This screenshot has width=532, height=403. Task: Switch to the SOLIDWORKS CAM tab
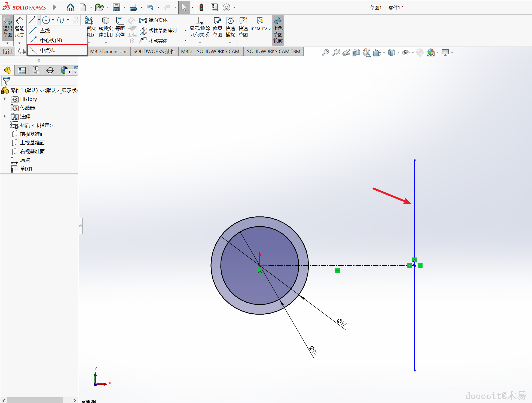coord(218,51)
